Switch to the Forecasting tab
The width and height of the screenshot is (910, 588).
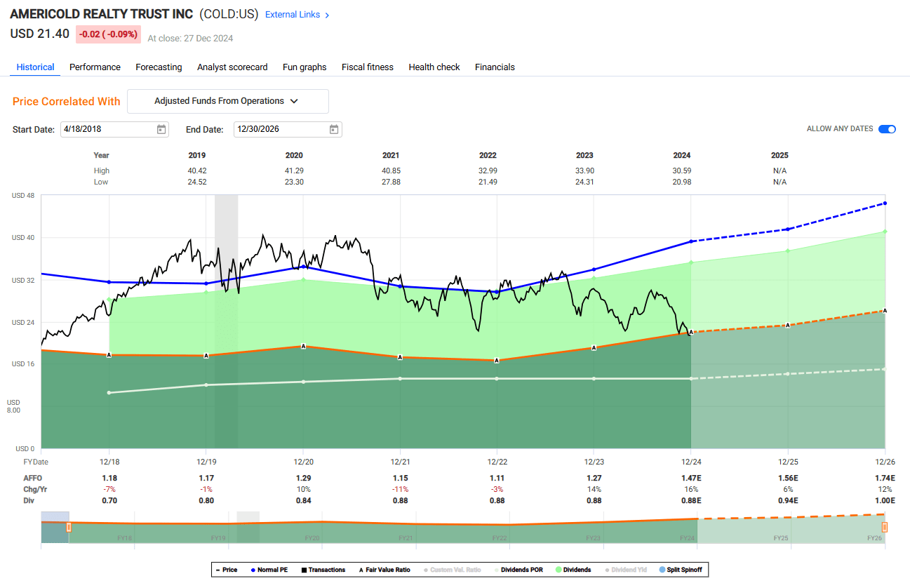tap(159, 67)
